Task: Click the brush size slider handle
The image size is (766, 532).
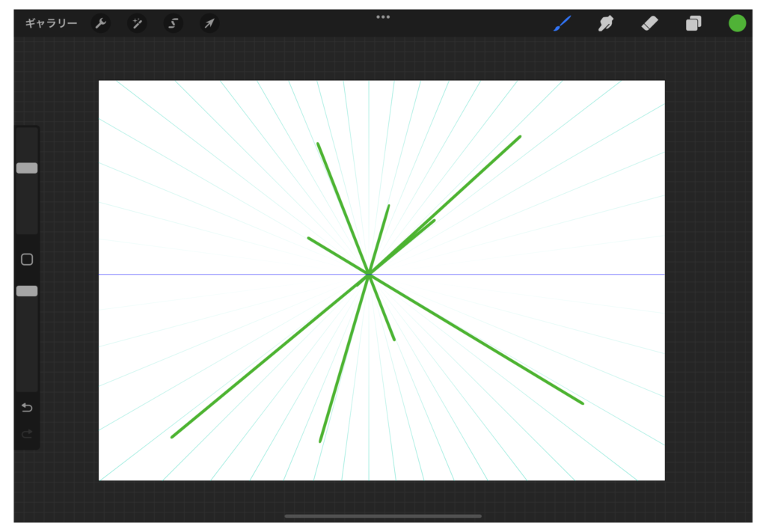Action: pos(27,168)
